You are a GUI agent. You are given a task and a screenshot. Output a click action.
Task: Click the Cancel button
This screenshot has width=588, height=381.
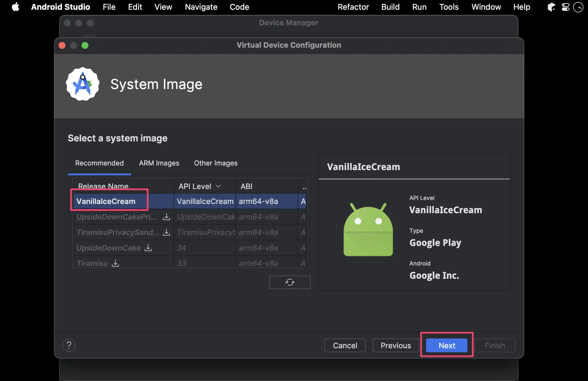point(345,345)
